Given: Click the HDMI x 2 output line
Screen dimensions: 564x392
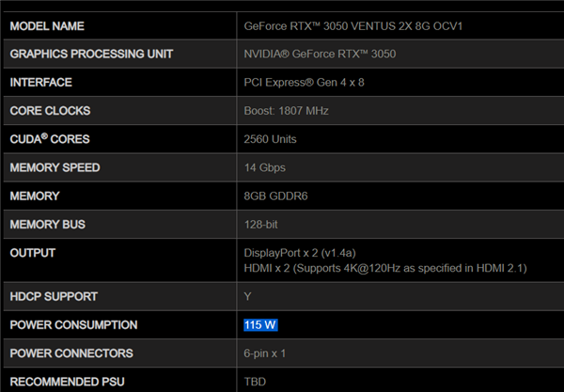Looking at the screenshot, I should pyautogui.click(x=385, y=269).
